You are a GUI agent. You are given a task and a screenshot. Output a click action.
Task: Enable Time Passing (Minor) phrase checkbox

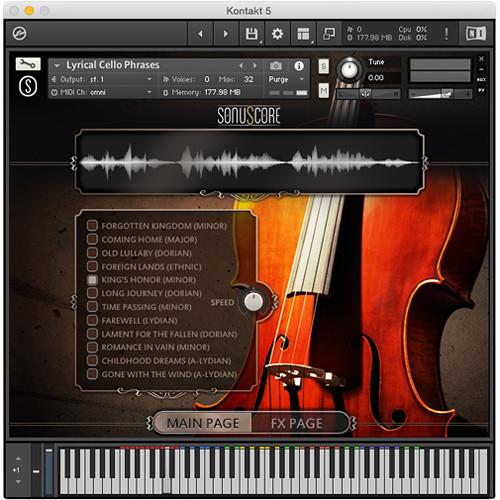92,307
